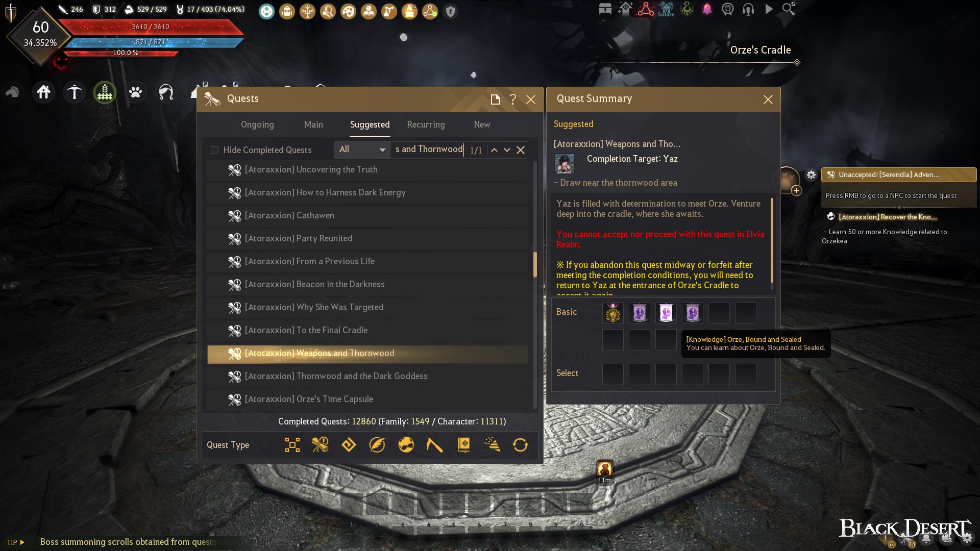Viewport: 980px width, 551px height.
Task: Switch to the Recurring tab
Action: pos(426,124)
